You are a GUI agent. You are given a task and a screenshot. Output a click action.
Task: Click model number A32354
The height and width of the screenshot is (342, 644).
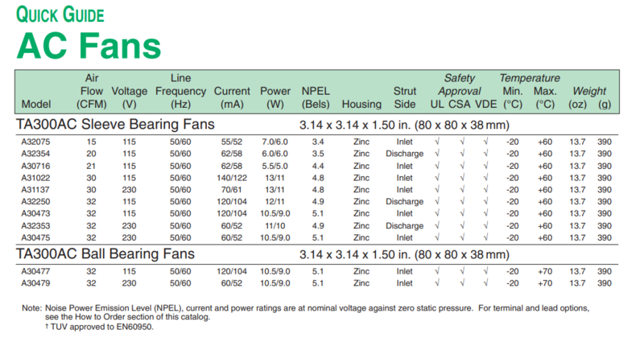point(36,153)
